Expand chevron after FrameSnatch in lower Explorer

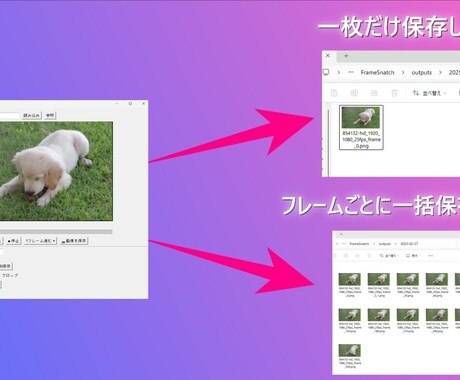[374, 244]
